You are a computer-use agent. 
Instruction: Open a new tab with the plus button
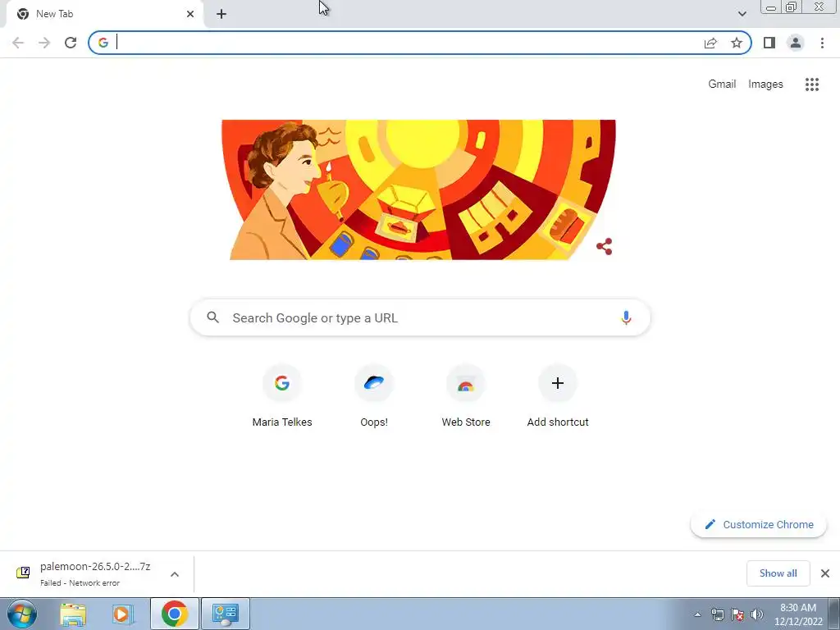coord(221,15)
